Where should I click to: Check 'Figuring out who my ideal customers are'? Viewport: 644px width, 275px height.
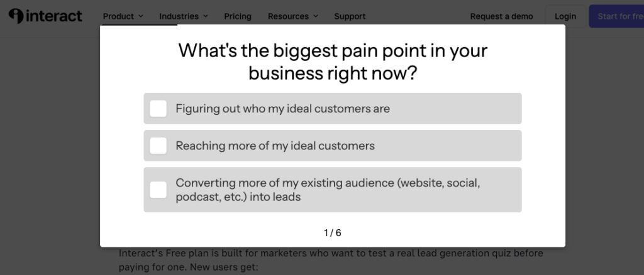point(158,109)
